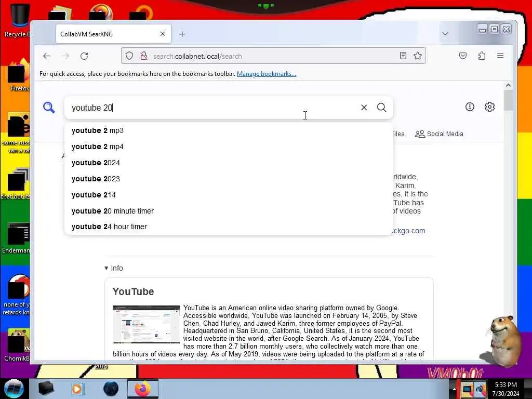Click the address bar URL
Viewport: 532px width, 399px height.
[197, 56]
